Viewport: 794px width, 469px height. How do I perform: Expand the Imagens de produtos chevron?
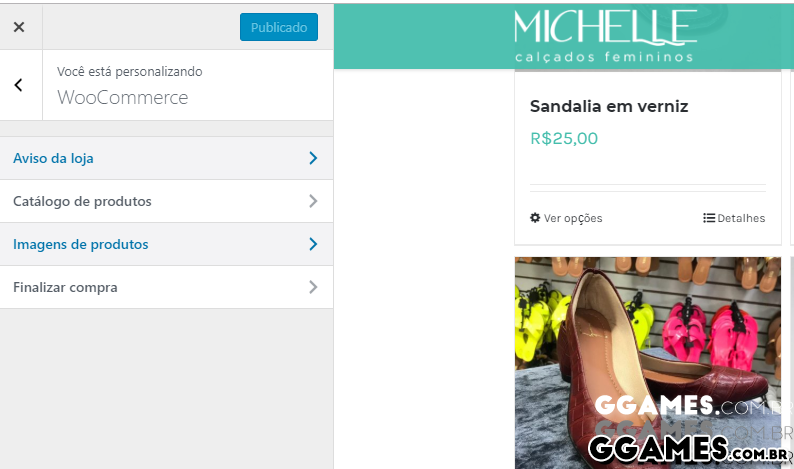(313, 244)
